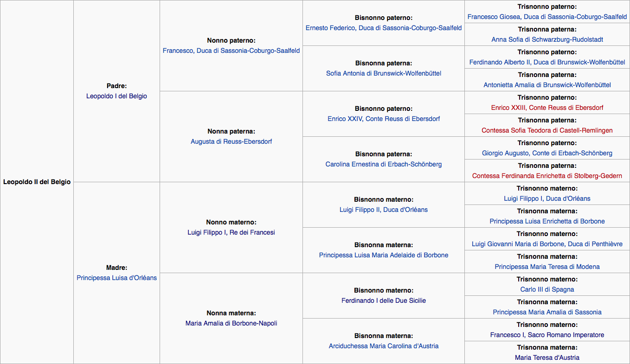
Task: Follow the Maria Teresa d'Austria link
Action: [547, 358]
